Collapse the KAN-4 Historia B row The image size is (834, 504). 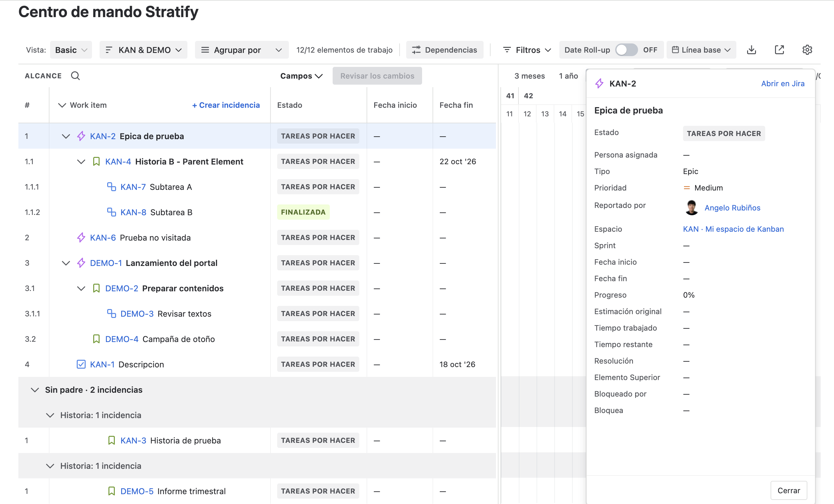81,162
